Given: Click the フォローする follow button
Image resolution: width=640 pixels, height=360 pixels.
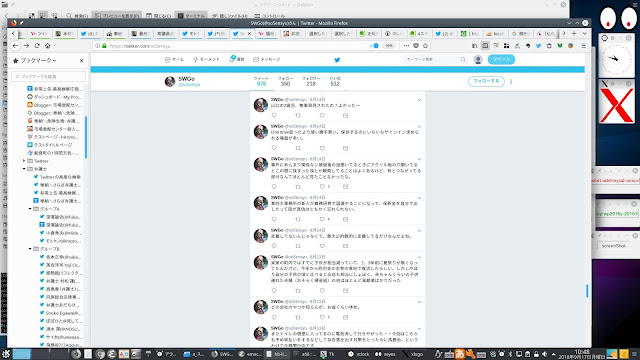Looking at the screenshot, I should pos(486,81).
